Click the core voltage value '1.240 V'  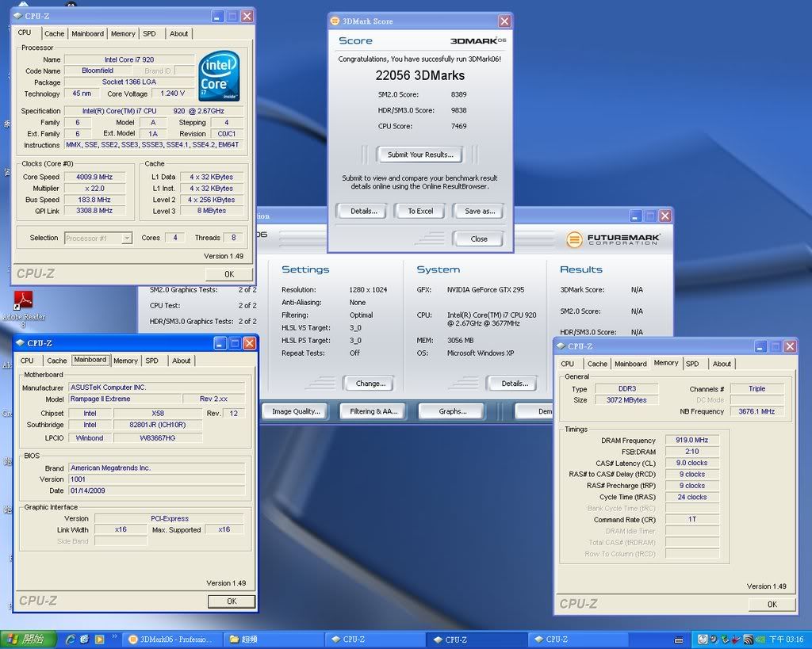(x=172, y=94)
